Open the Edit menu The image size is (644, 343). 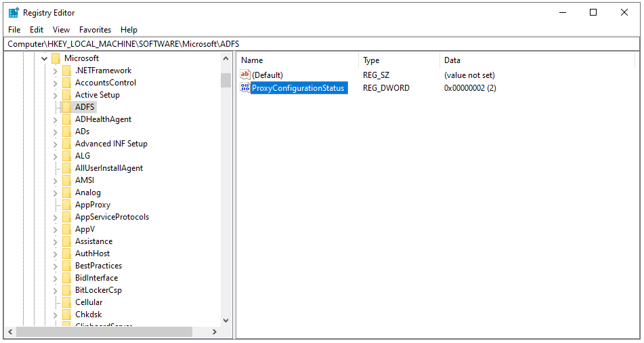(x=37, y=30)
